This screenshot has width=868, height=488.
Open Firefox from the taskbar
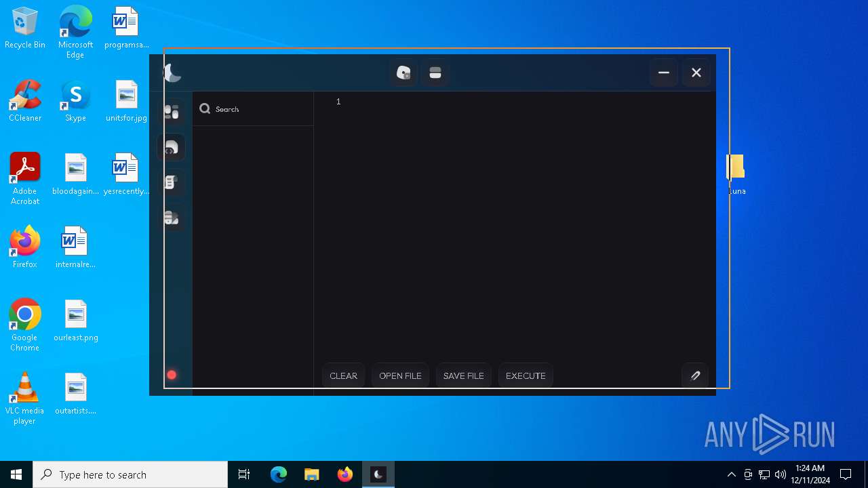345,474
